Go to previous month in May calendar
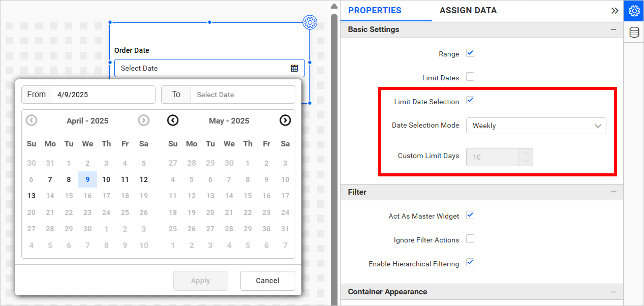 coord(173,120)
